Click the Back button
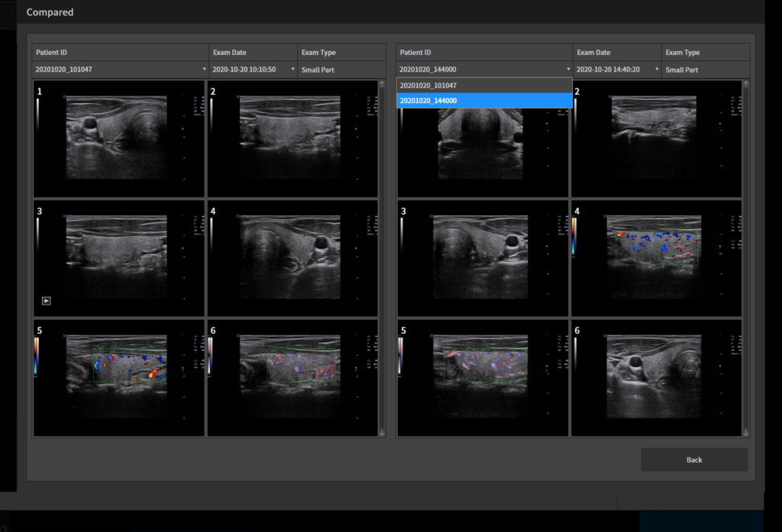782x532 pixels. click(x=693, y=459)
